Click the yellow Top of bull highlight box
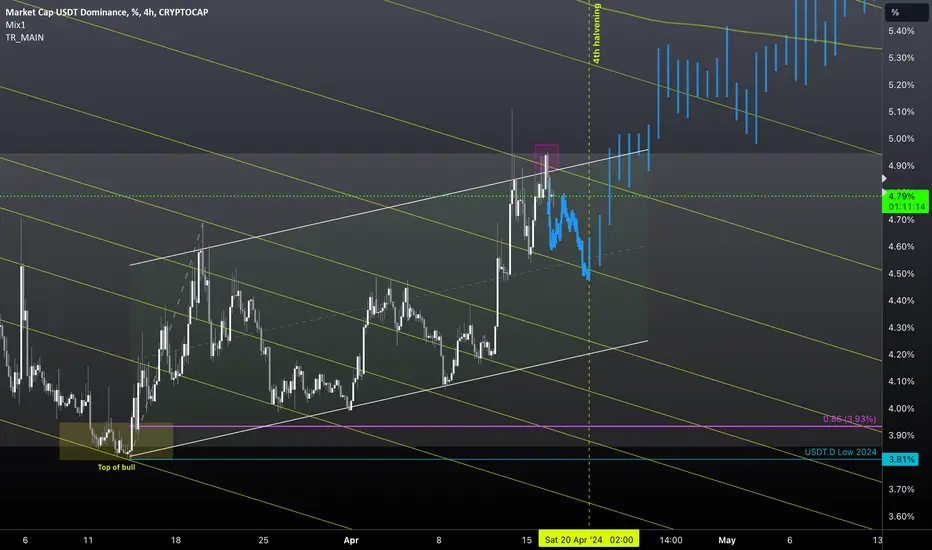Screen dimensions: 932x550 [x=116, y=441]
